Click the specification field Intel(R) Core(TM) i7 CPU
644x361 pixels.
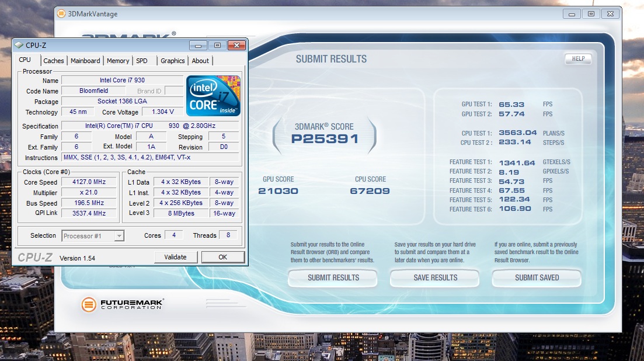[150, 126]
